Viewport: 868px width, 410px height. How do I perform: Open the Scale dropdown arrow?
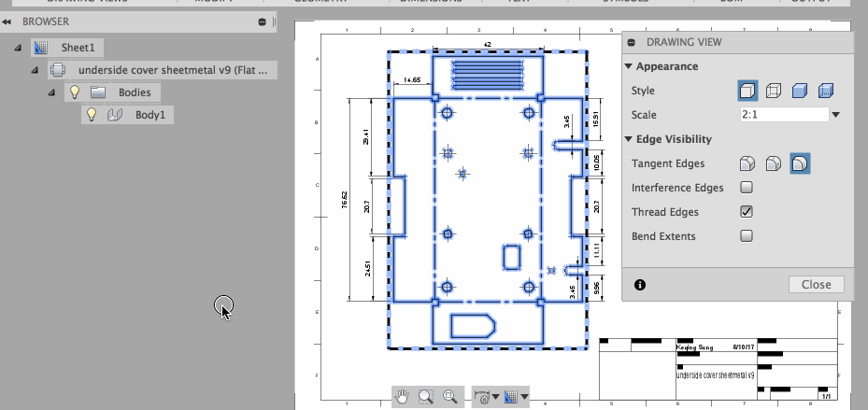836,115
